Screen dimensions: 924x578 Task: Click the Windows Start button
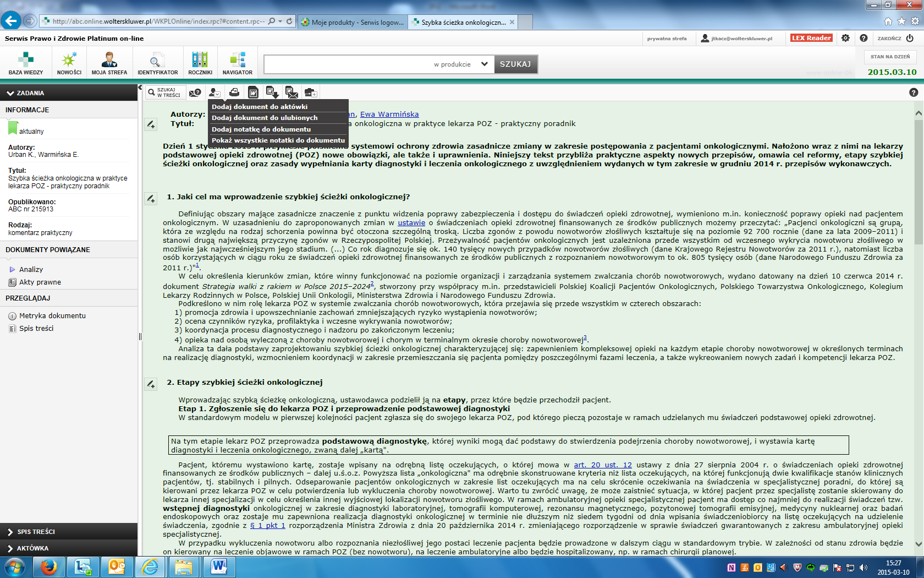point(14,567)
